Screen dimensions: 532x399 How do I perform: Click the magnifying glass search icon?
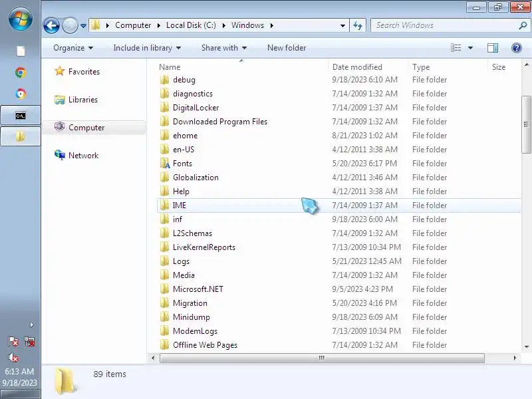tap(523, 25)
